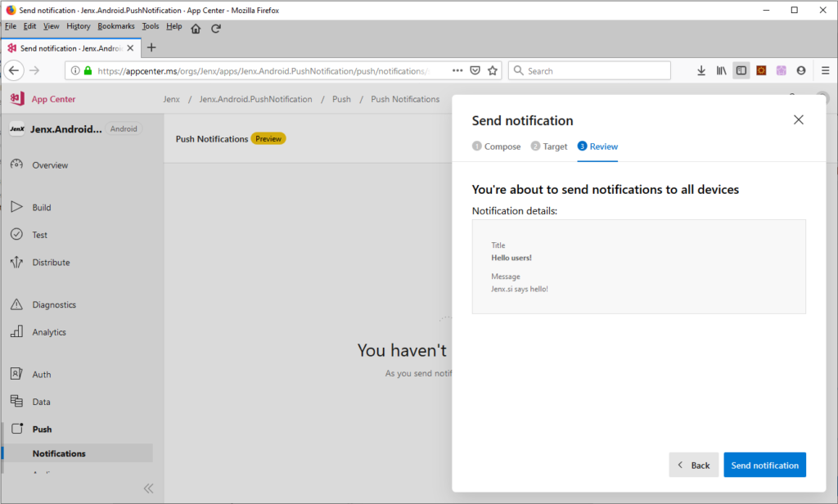Open the Library bookshelf icon

[722, 70]
